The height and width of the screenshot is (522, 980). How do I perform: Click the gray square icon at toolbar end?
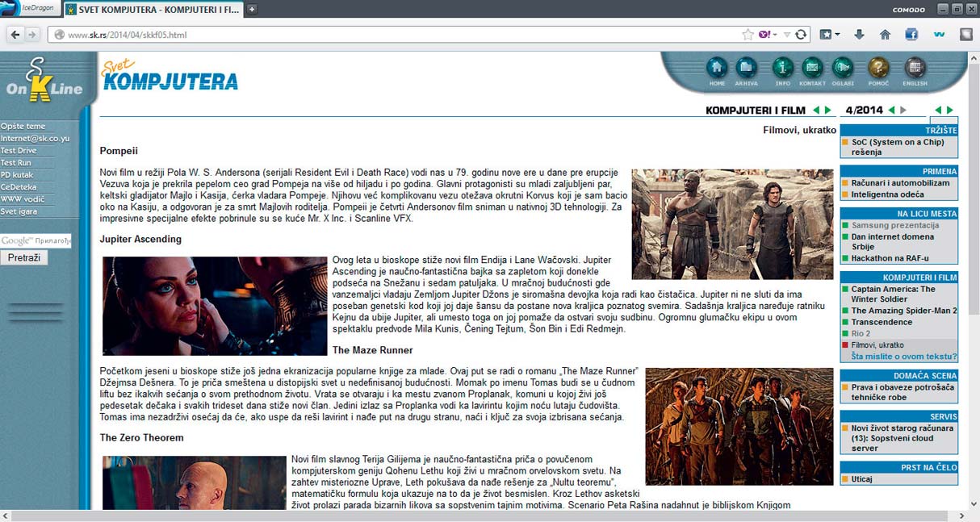pyautogui.click(x=965, y=35)
